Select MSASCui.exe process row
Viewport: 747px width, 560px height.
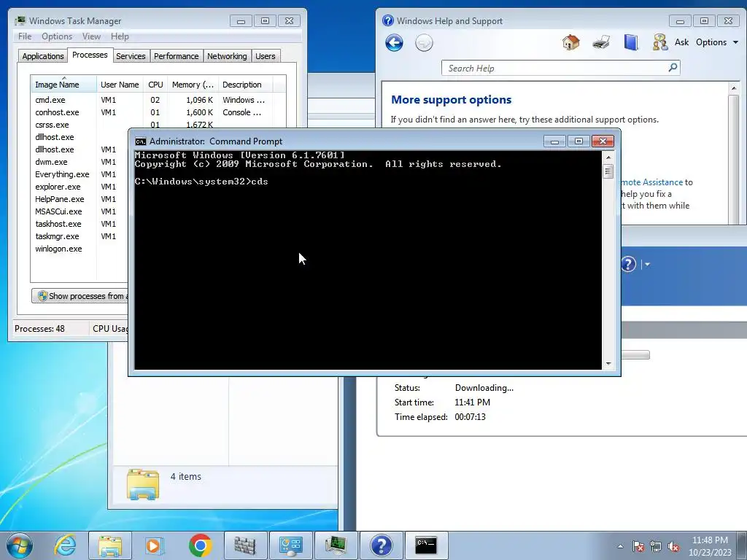coord(80,211)
